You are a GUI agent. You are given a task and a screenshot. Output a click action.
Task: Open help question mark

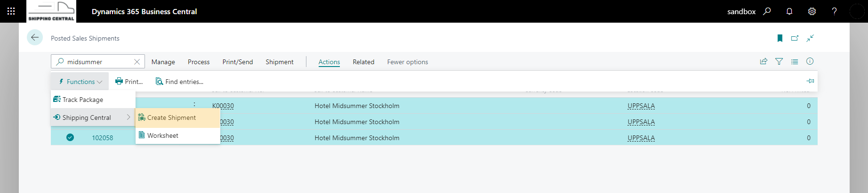tap(834, 11)
